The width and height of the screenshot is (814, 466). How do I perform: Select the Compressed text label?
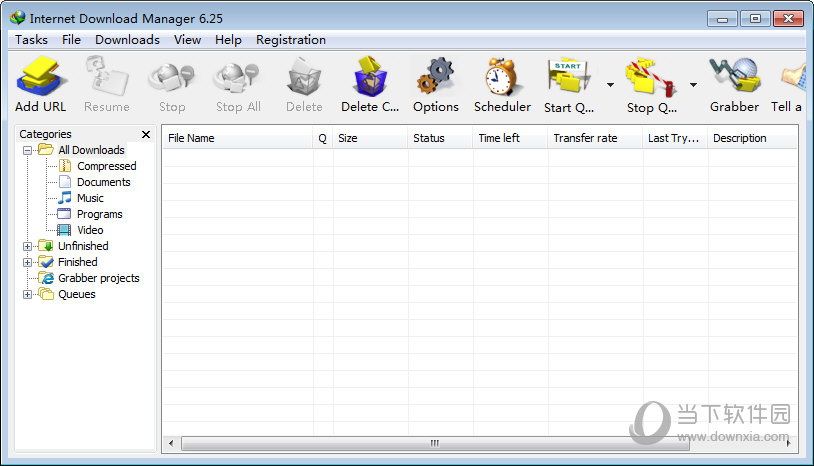pyautogui.click(x=107, y=166)
